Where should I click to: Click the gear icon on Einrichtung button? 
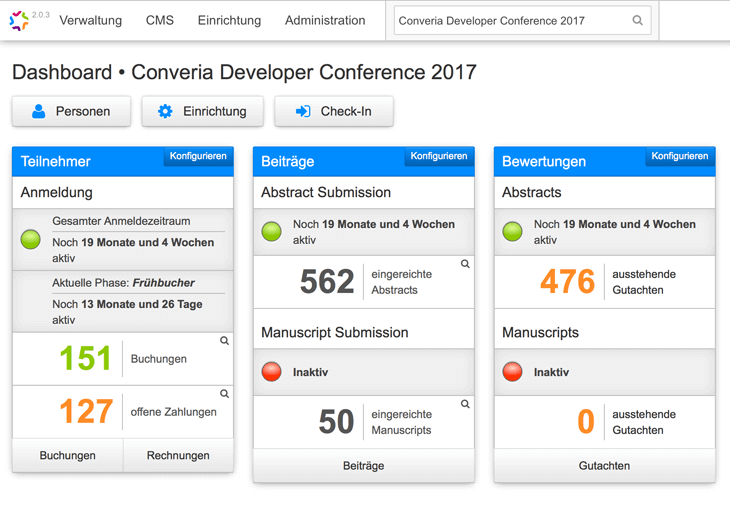click(x=165, y=111)
